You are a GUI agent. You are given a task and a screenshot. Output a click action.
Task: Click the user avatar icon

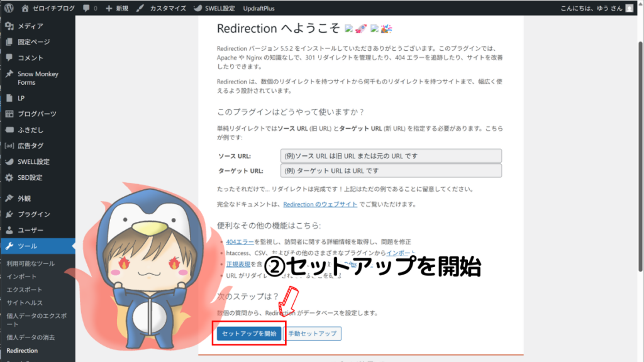coord(629,8)
